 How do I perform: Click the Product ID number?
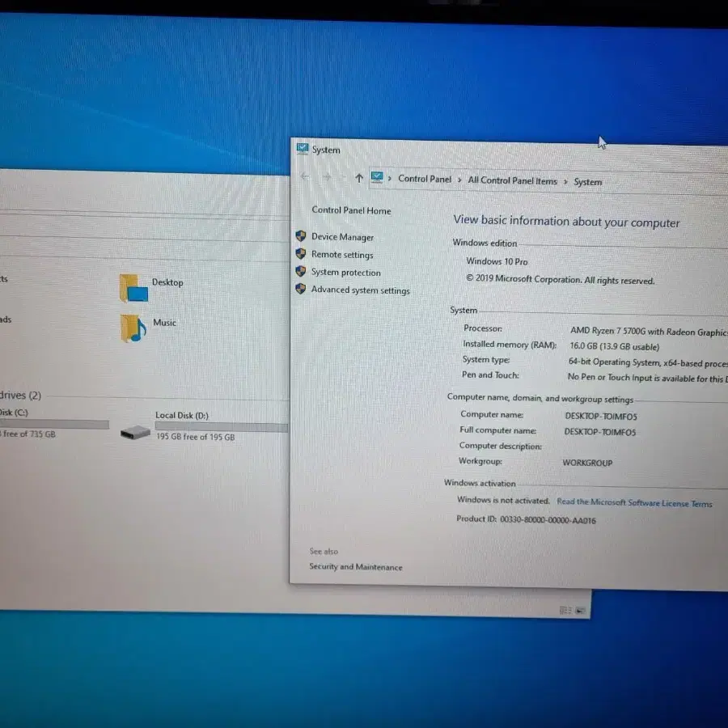pos(548,520)
